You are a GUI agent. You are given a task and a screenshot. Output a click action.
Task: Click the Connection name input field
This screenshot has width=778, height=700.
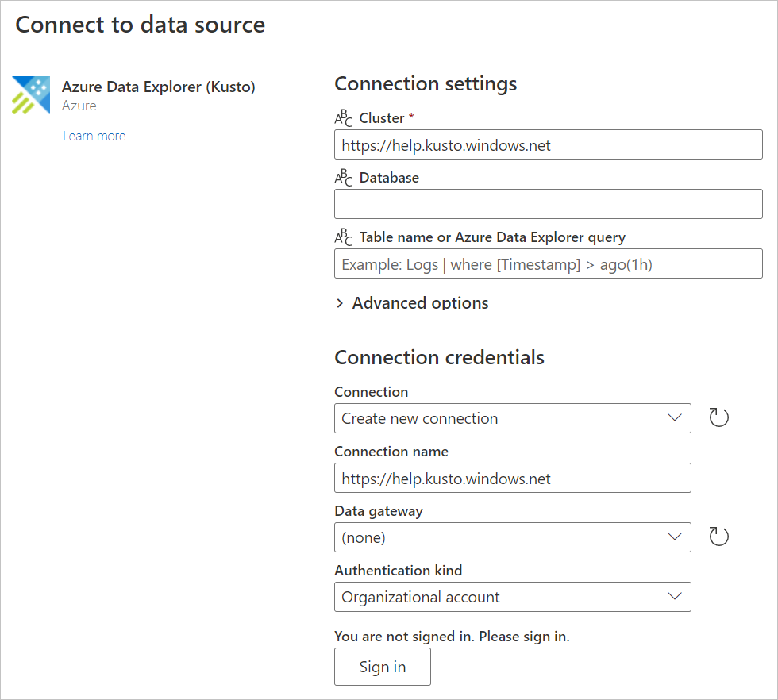(x=512, y=478)
